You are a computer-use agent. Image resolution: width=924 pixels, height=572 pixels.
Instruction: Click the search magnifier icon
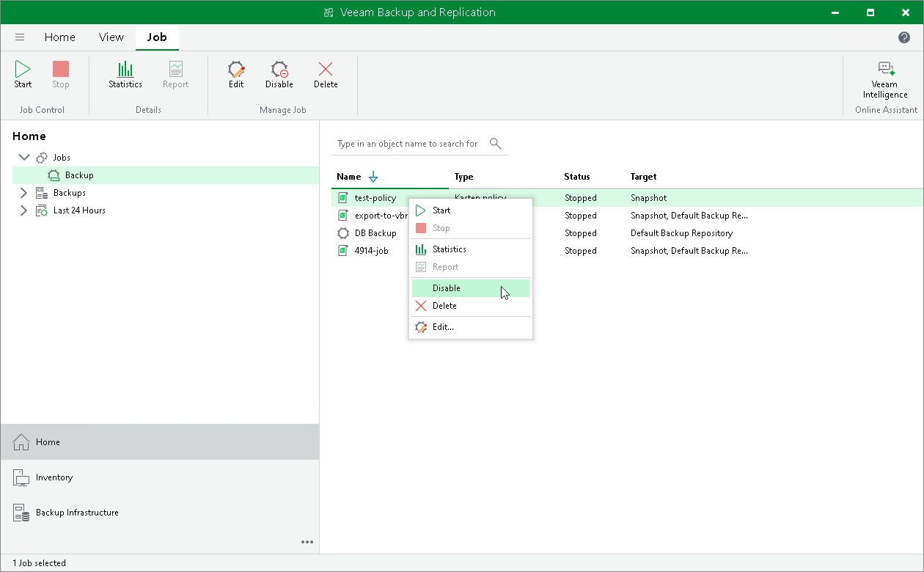pyautogui.click(x=496, y=143)
